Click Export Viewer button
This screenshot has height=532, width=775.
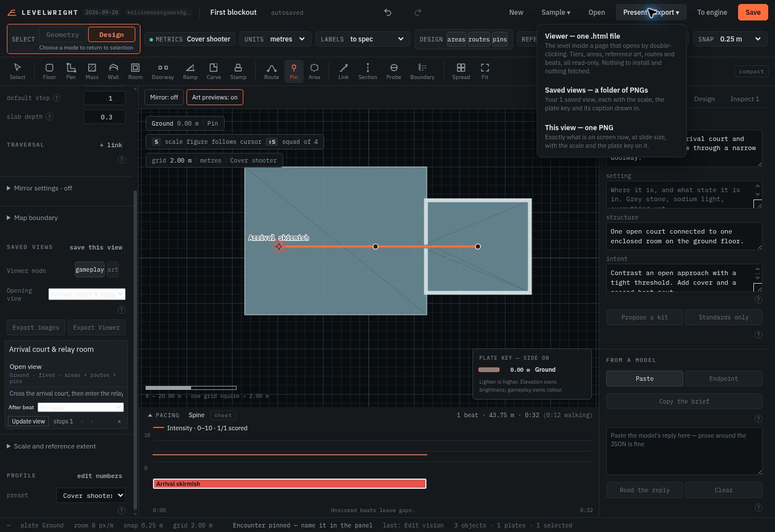(97, 327)
